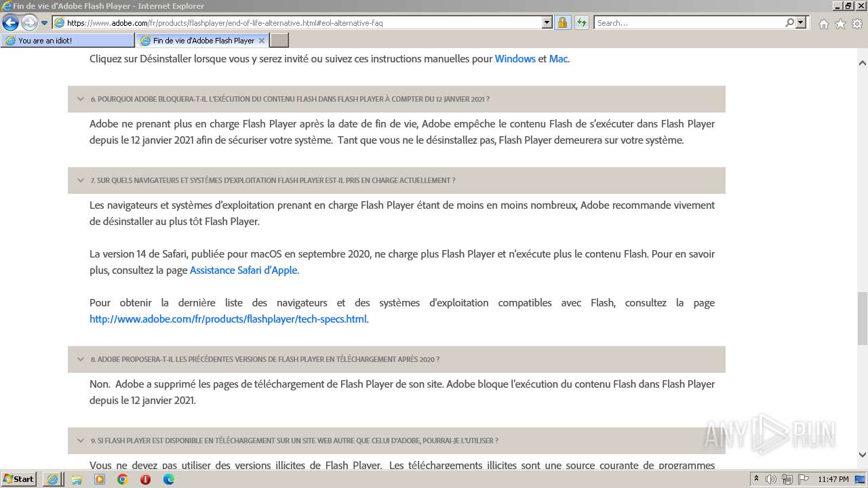
Task: Open the red Opera taskbar icon
Action: point(145,479)
